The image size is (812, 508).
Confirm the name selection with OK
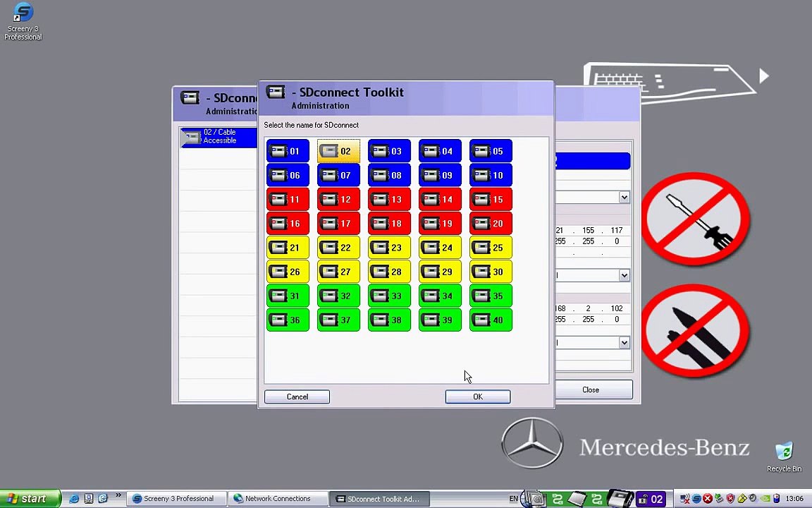[477, 397]
